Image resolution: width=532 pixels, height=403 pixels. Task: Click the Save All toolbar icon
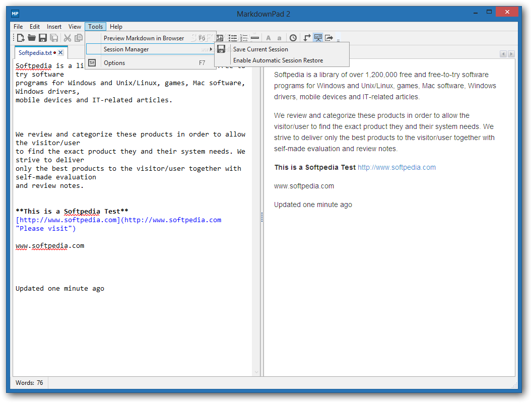click(54, 38)
